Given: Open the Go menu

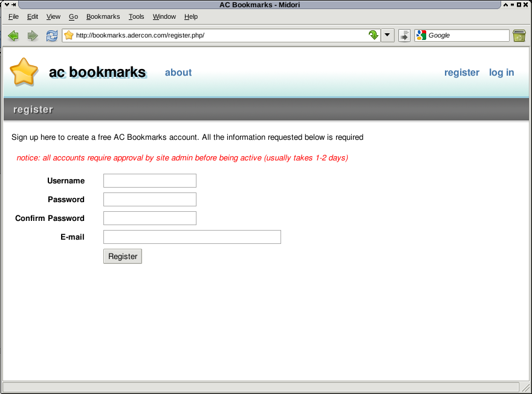Looking at the screenshot, I should (x=73, y=16).
